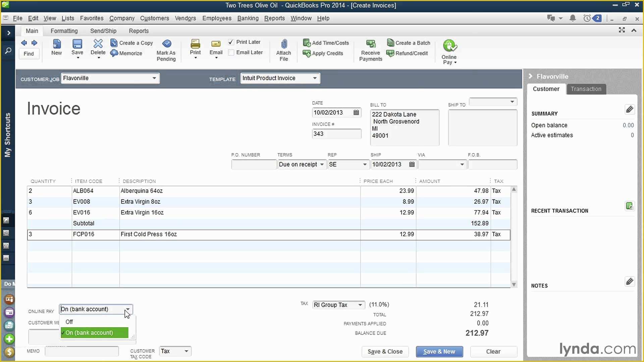Viewport: 644px width, 362px height.
Task: Click the New invoice icon
Action: pyautogui.click(x=57, y=44)
